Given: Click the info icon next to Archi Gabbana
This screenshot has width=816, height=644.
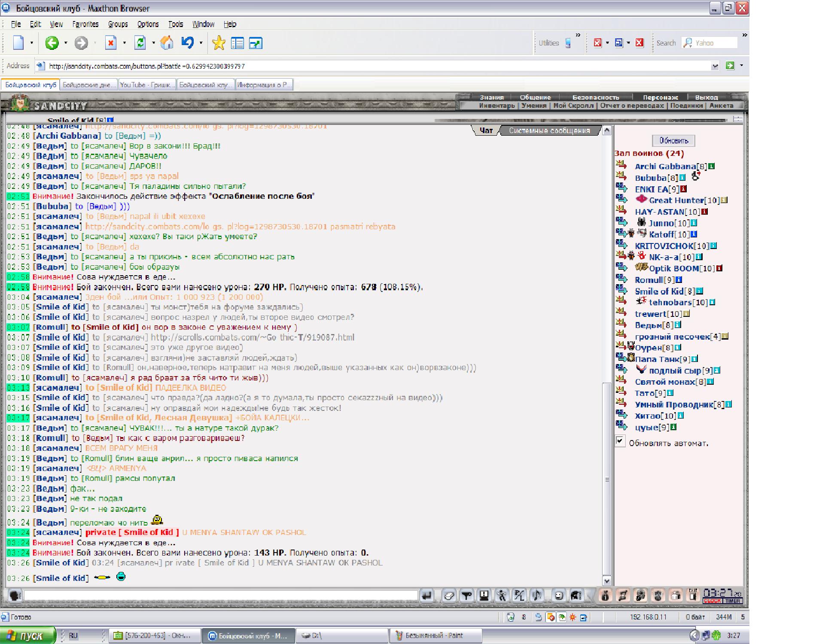Looking at the screenshot, I should click(x=712, y=166).
